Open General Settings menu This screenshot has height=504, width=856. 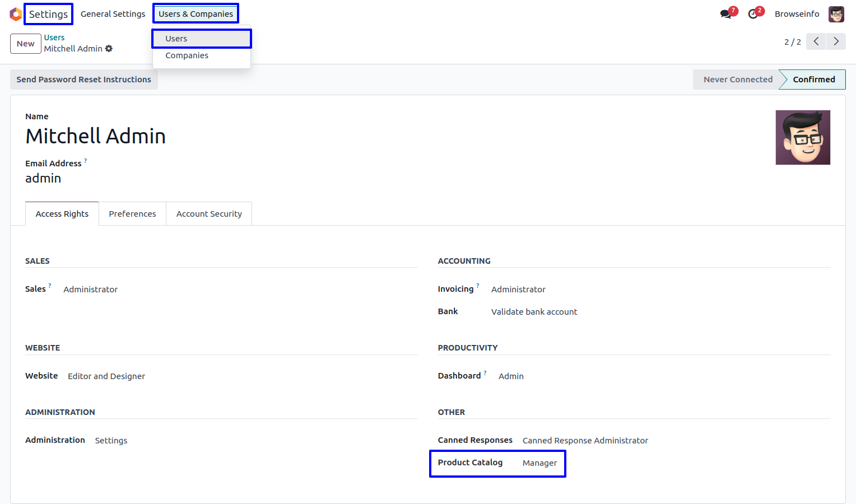tap(113, 14)
